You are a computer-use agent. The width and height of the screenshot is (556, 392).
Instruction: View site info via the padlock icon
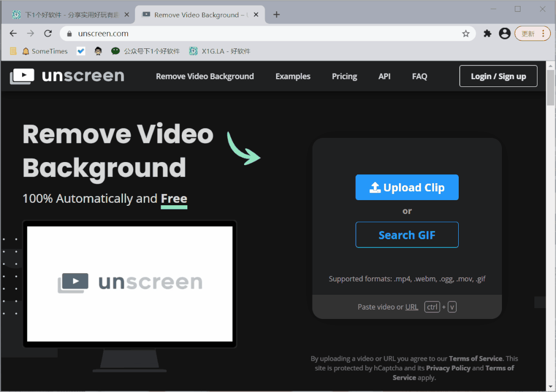(x=69, y=33)
